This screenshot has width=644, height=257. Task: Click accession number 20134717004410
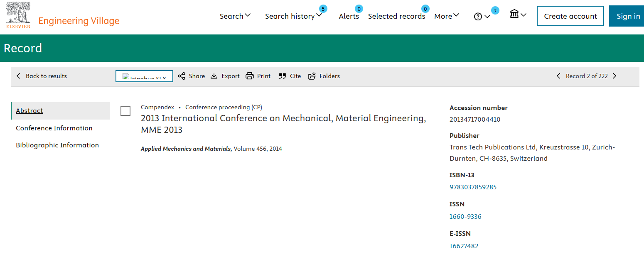pyautogui.click(x=475, y=120)
